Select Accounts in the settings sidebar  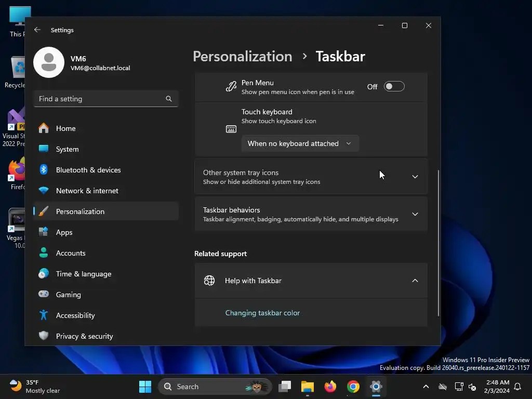pyautogui.click(x=106, y=253)
